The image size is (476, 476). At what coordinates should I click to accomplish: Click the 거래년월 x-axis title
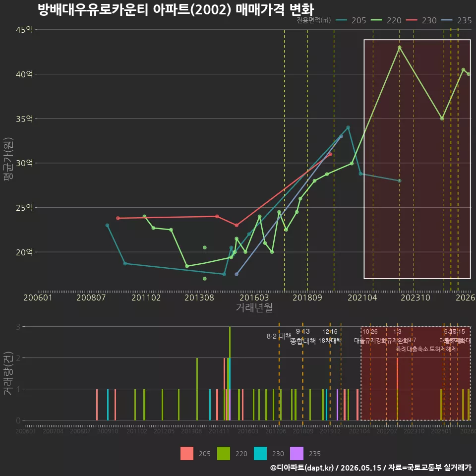tap(254, 307)
